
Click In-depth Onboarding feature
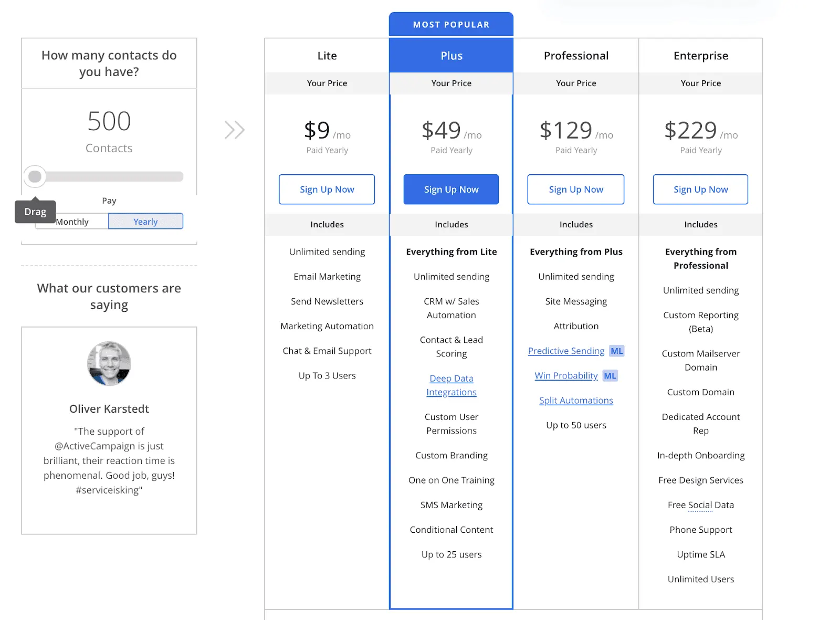pos(701,455)
